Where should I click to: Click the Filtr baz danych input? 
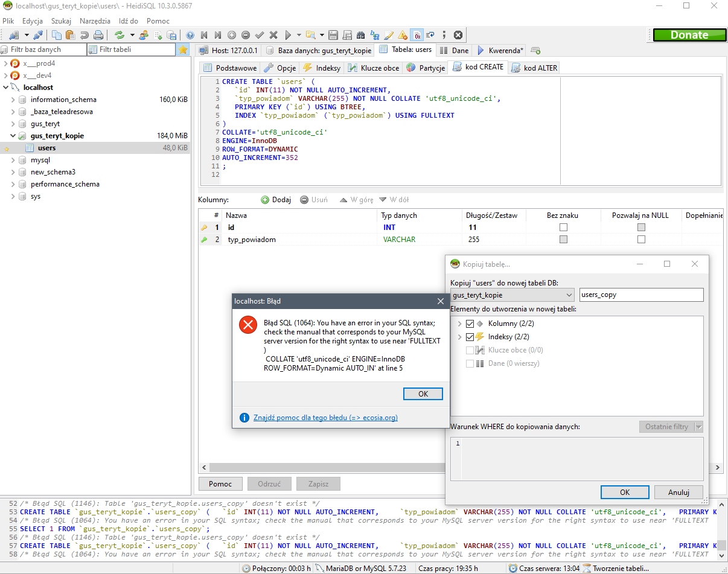[44, 49]
